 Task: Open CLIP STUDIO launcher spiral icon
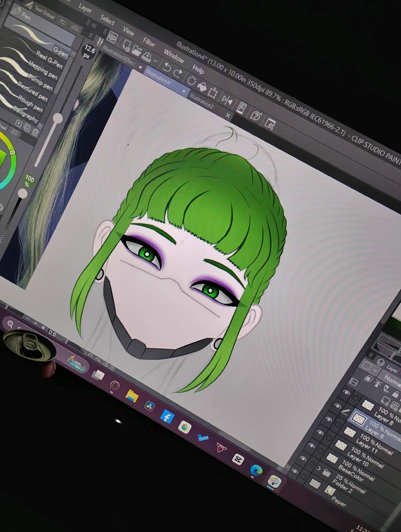[112, 37]
